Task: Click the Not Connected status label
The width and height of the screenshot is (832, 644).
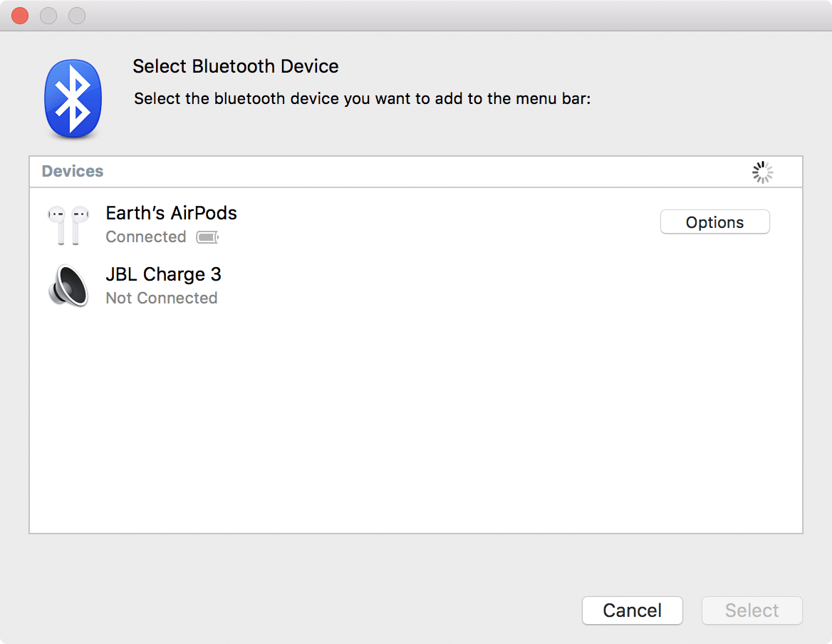Action: click(x=162, y=298)
